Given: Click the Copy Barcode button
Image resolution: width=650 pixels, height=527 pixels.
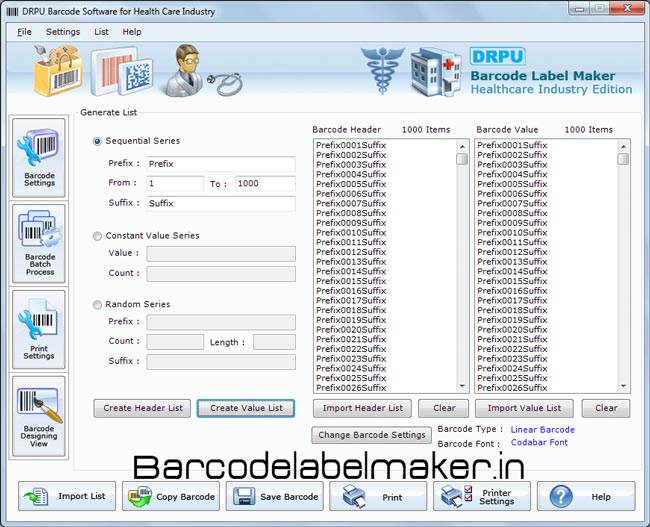Looking at the screenshot, I should click(x=171, y=496).
